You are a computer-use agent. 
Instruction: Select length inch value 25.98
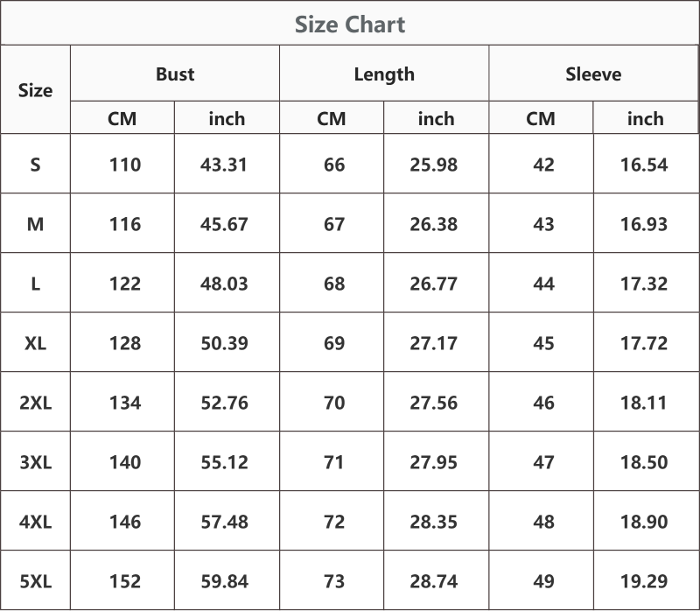tap(433, 165)
